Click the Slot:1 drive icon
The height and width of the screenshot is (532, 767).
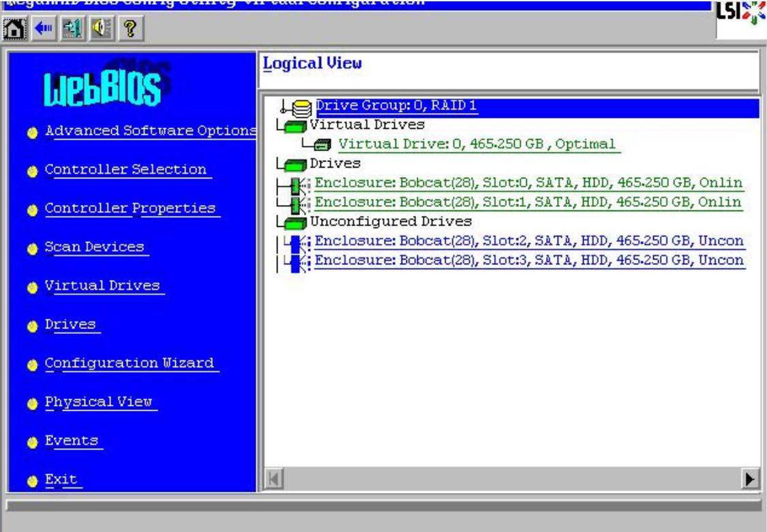click(299, 204)
